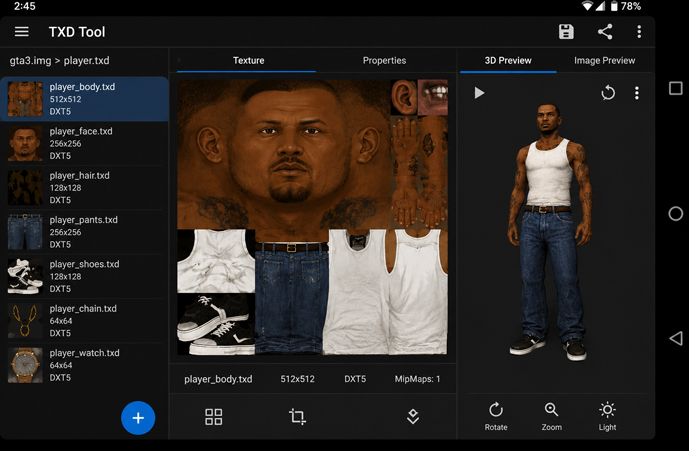Tap the MipMaps: 1 label in info bar
The width and height of the screenshot is (689, 451).
pyautogui.click(x=417, y=379)
